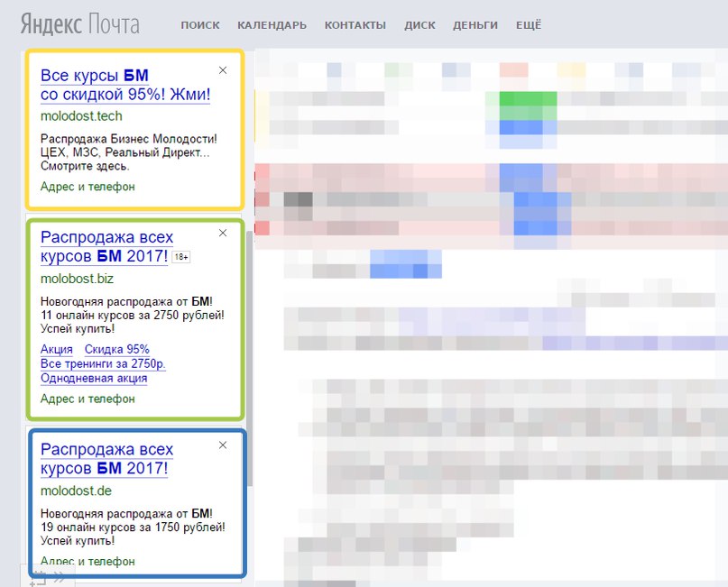Click the "ЦЕХ, МЗС, Реальный Директ..." line
728x587 pixels.
[124, 152]
